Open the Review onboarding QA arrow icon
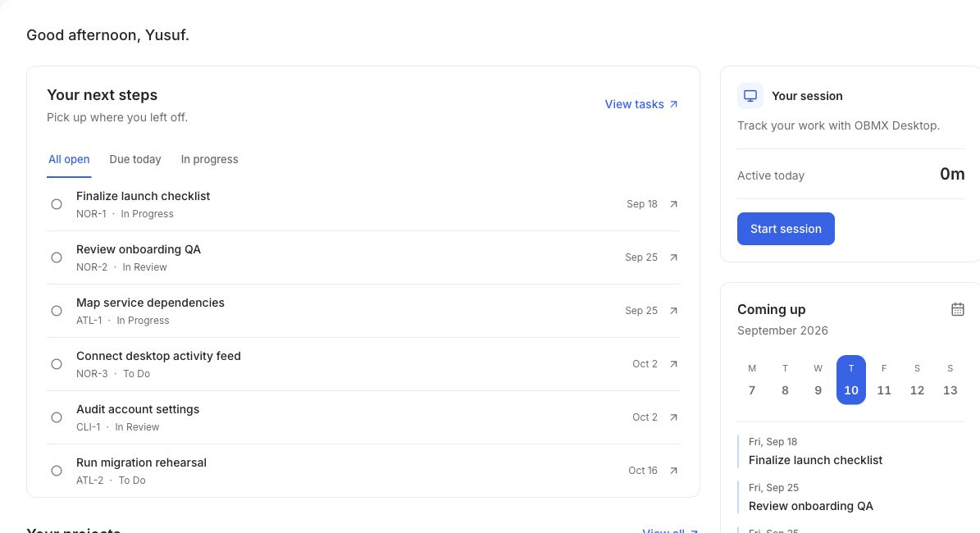 [x=673, y=257]
